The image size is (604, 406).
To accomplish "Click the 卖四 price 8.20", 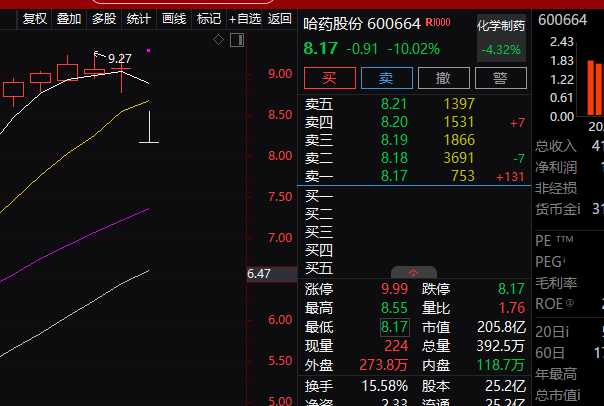I will [x=394, y=122].
